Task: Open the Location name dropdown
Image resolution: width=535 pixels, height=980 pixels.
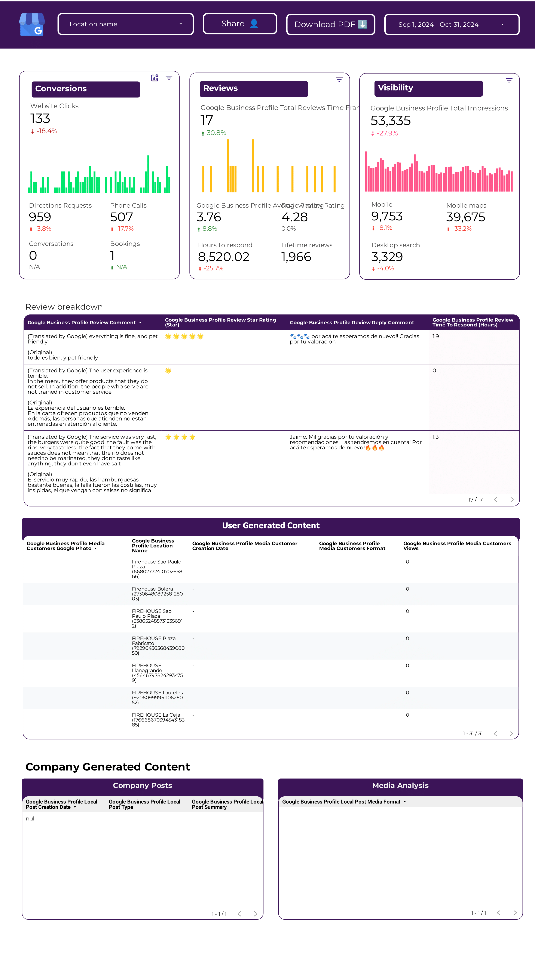Action: click(x=126, y=24)
